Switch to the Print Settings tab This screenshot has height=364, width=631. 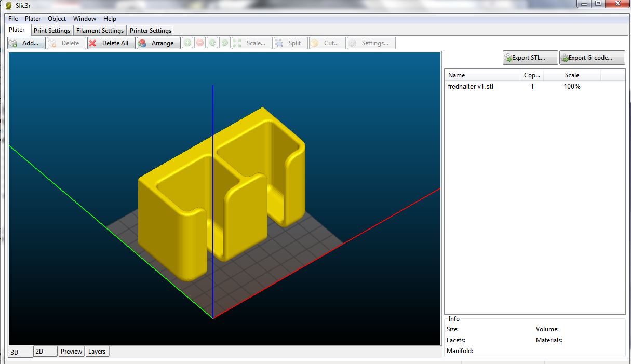52,31
